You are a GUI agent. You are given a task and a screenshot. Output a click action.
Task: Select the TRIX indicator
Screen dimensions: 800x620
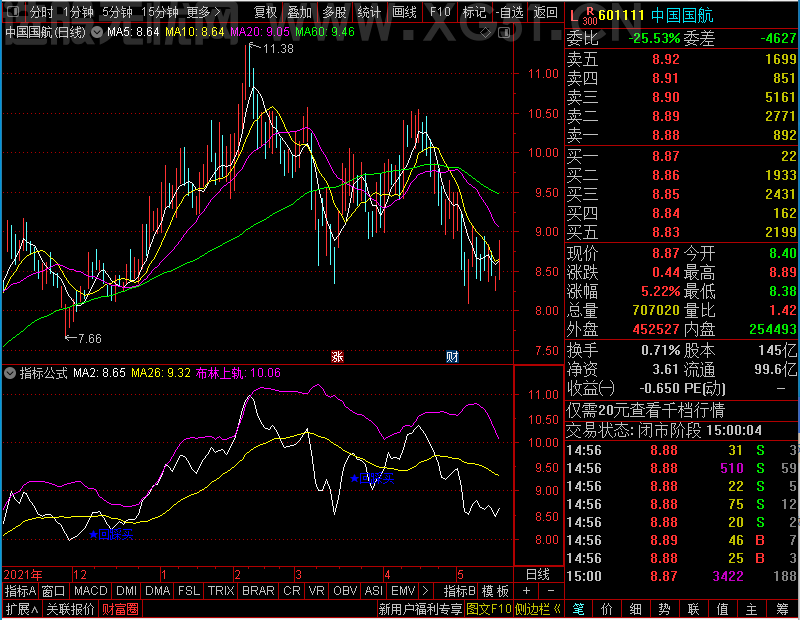click(221, 591)
